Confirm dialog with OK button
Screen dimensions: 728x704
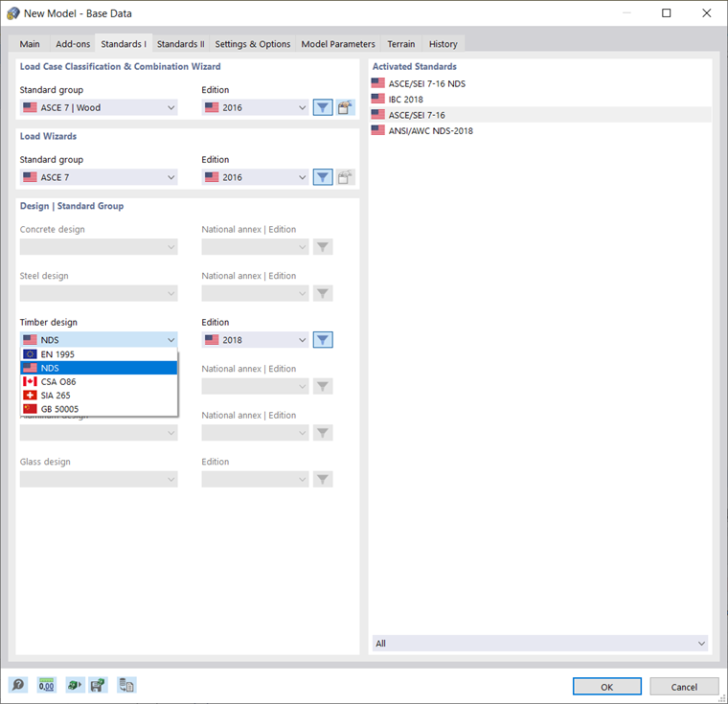[x=606, y=687]
